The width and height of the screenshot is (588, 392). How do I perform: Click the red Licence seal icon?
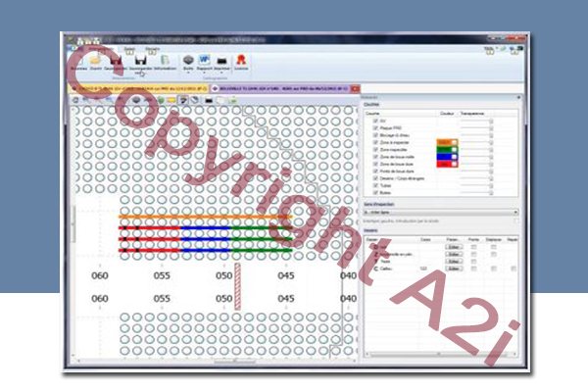click(x=241, y=59)
